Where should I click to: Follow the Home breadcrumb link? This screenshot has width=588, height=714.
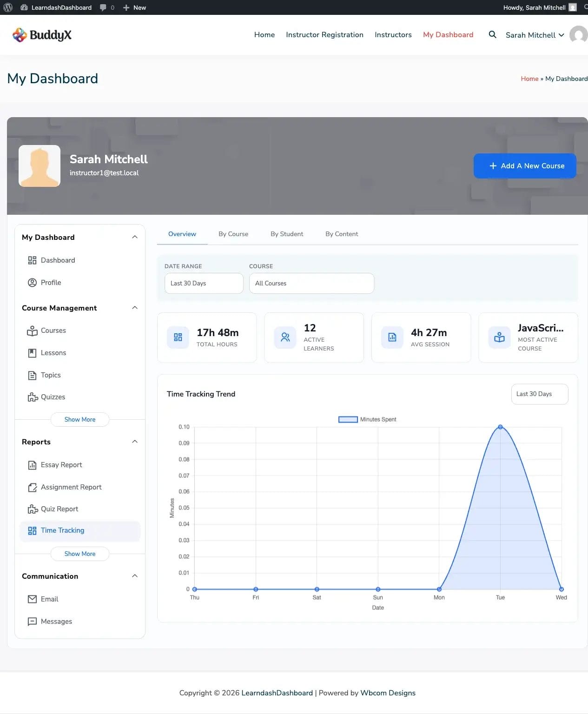coord(529,79)
